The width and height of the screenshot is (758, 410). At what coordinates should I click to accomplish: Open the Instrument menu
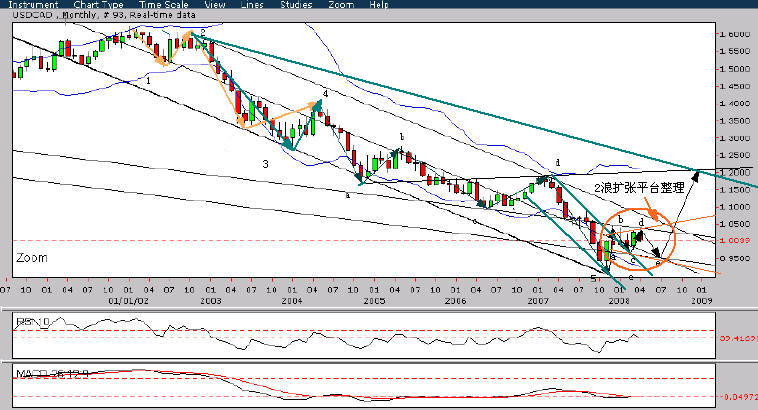point(33,4)
